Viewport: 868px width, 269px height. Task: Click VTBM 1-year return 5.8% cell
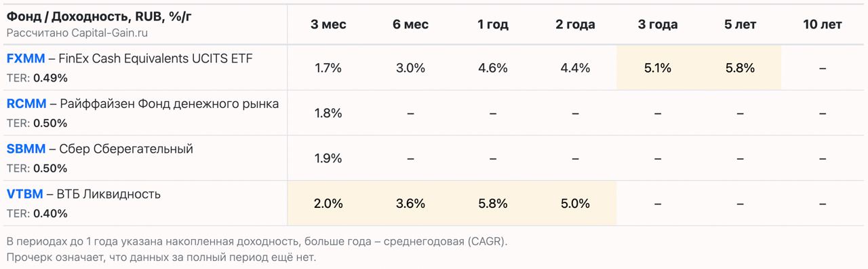point(493,203)
